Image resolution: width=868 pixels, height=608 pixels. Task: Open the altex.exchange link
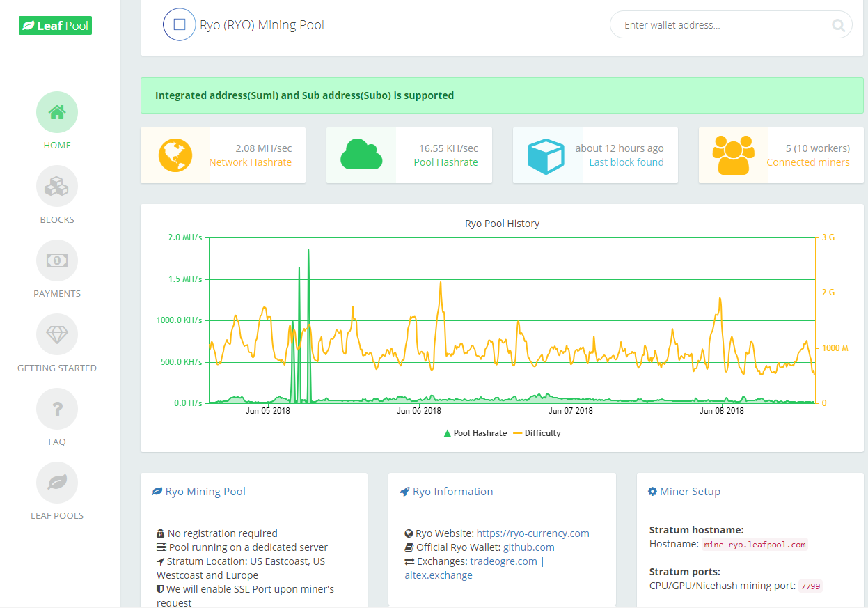tap(439, 575)
